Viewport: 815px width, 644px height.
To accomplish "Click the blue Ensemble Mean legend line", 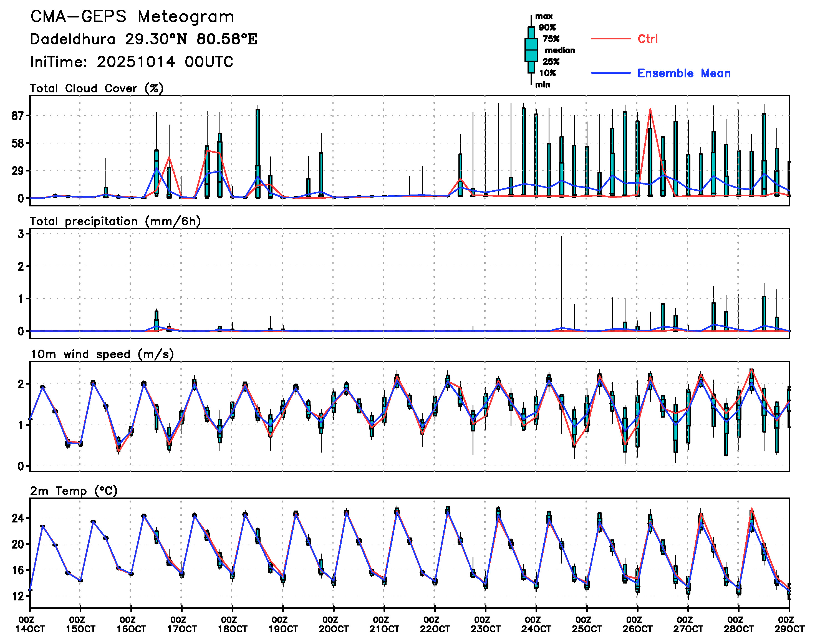I will pyautogui.click(x=610, y=73).
